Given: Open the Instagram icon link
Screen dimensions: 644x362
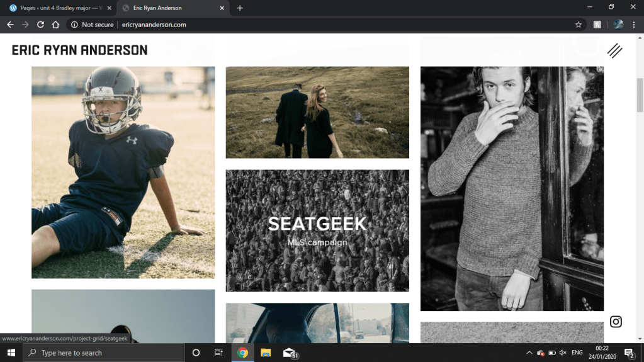Looking at the screenshot, I should [x=616, y=322].
